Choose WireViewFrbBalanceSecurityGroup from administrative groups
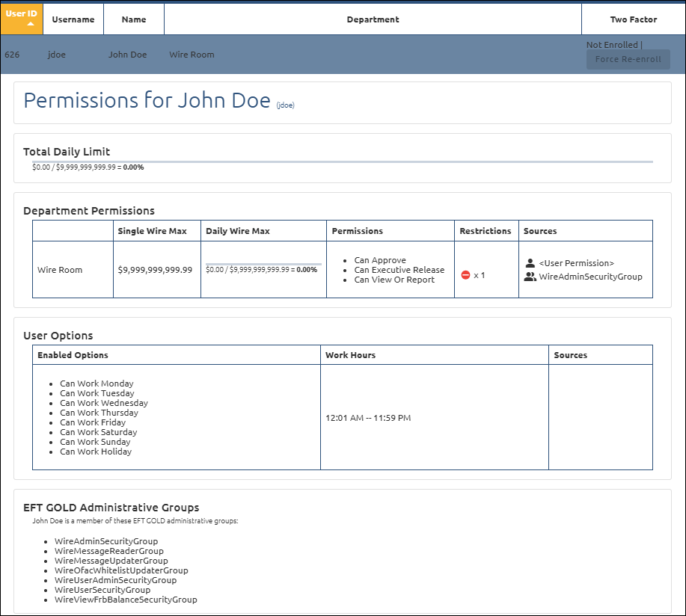 pyautogui.click(x=126, y=600)
